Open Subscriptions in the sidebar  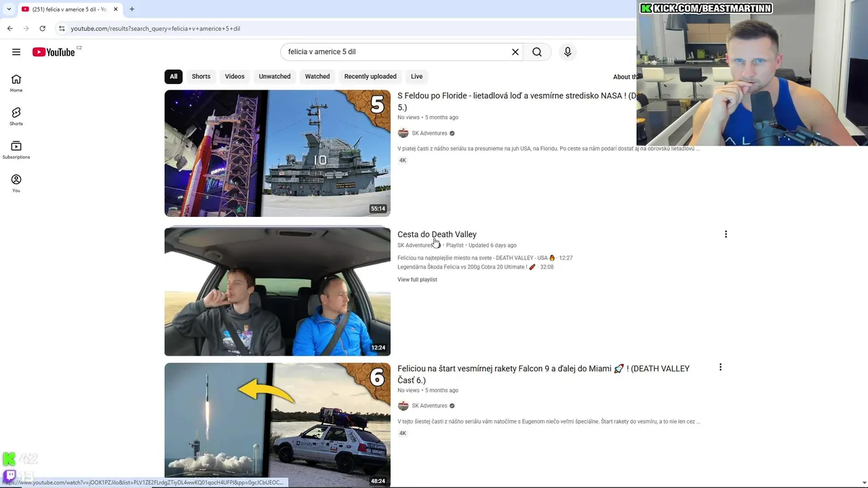16,150
